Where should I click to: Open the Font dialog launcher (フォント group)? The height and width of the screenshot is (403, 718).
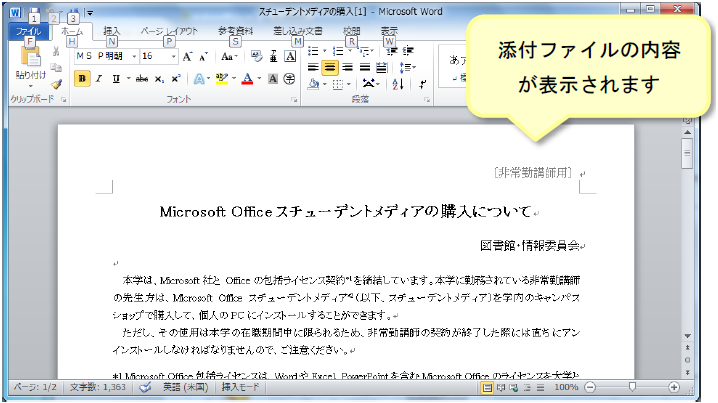294,99
